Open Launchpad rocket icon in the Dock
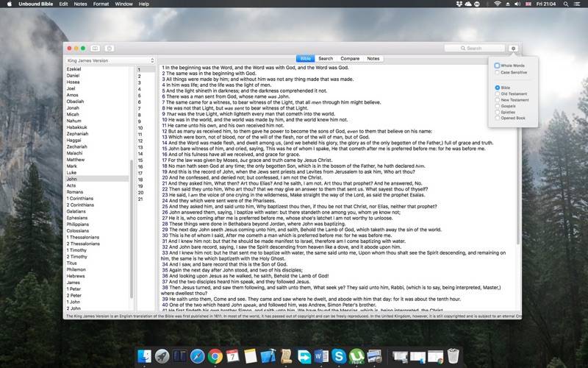The image size is (588, 368). pyautogui.click(x=162, y=356)
